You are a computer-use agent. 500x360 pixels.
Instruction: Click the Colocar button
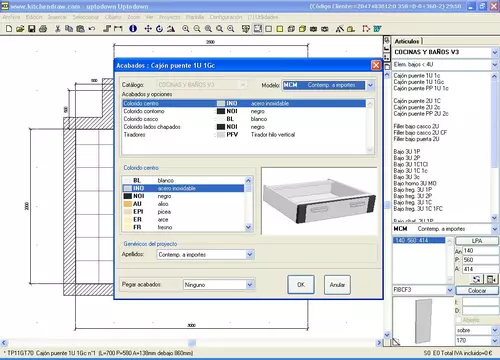click(477, 290)
